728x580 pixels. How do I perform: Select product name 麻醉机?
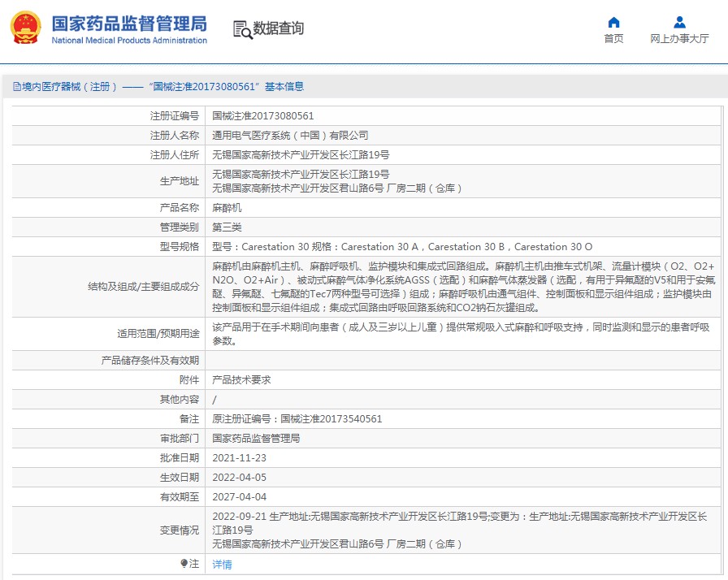(x=227, y=207)
